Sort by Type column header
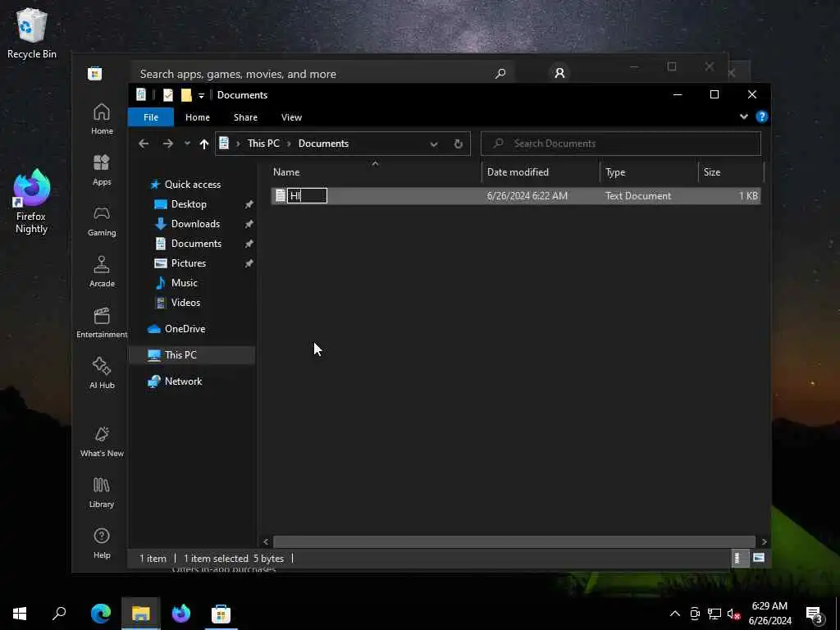 [650, 172]
